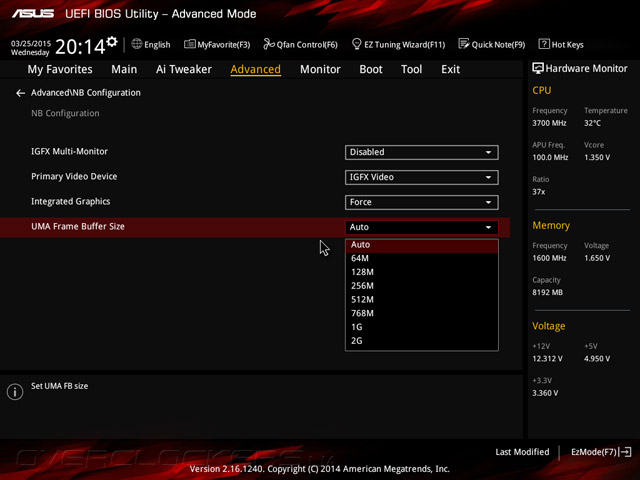Click the +3.3V 3.360 V reading
Viewport: 640px width, 480px height.
[545, 393]
